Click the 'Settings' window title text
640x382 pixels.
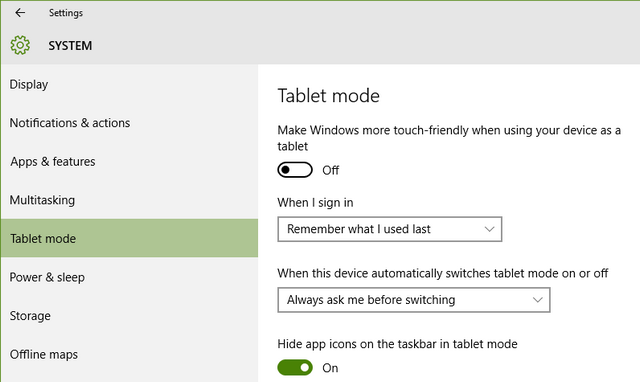point(66,13)
